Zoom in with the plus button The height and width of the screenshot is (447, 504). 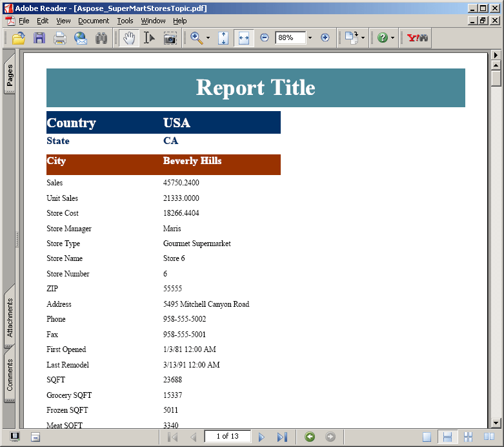coord(325,37)
